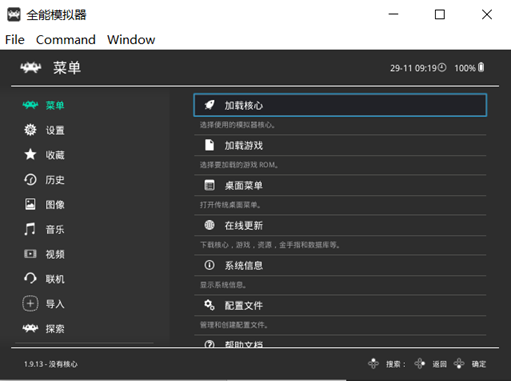Click the 搜索 search label in the footer
The image size is (511, 381).
(396, 364)
